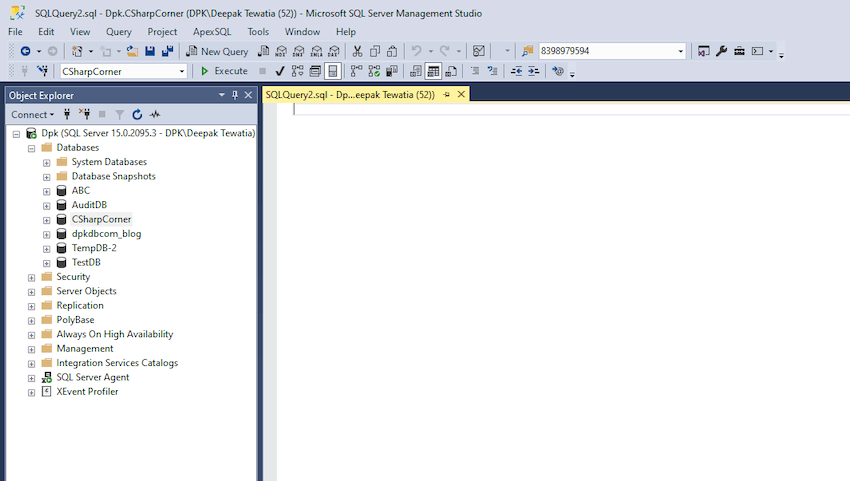The height and width of the screenshot is (481, 850).
Task: Open the Window menu
Action: click(302, 31)
